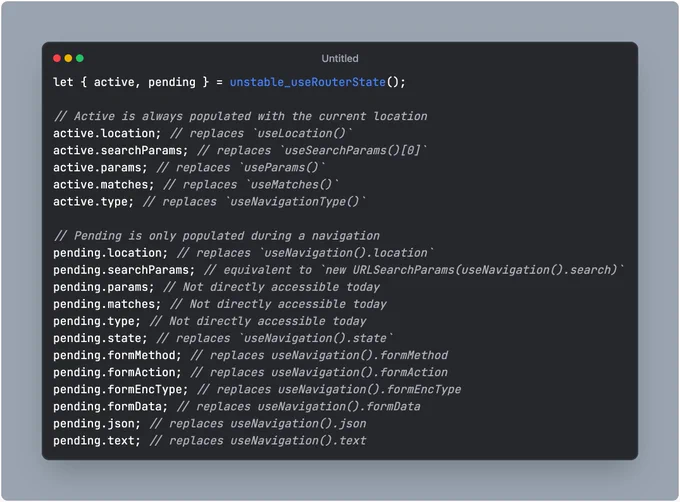
Task: Click the 'useNavigation().formMethod' comment
Action: click(360, 355)
